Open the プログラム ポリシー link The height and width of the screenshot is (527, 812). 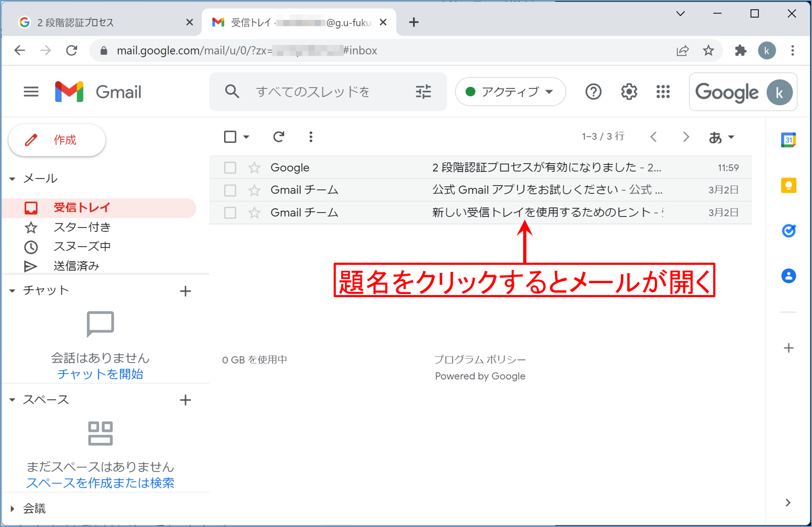(480, 360)
